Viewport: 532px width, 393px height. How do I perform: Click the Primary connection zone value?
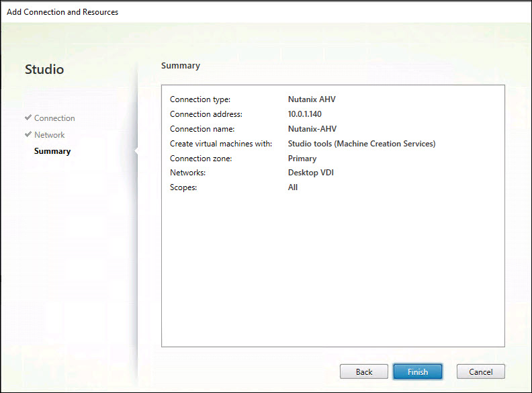pos(302,159)
